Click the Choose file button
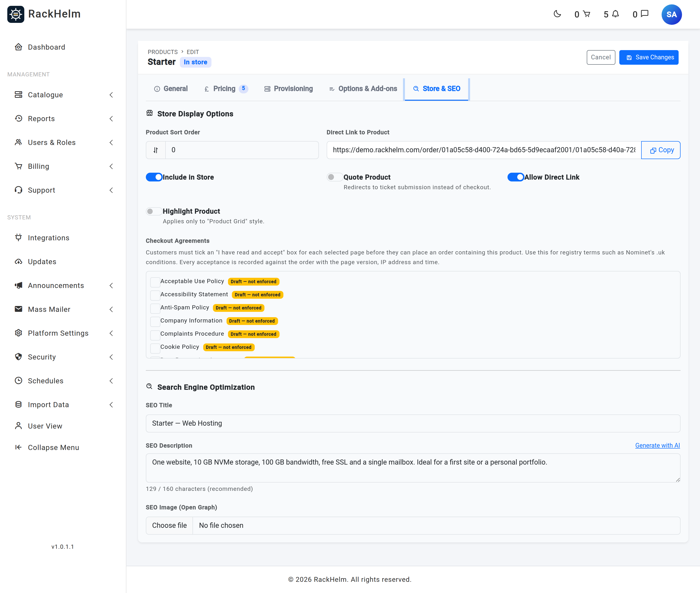This screenshot has height=593, width=700. (169, 525)
